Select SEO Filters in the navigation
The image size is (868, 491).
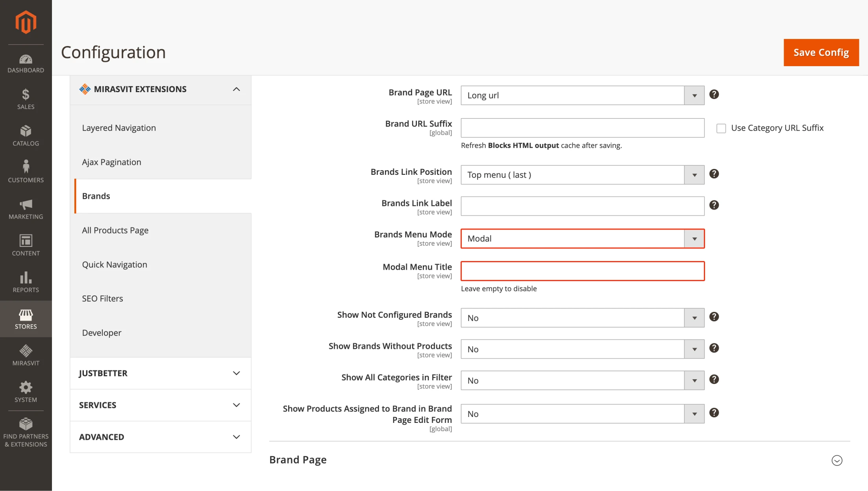pos(102,298)
